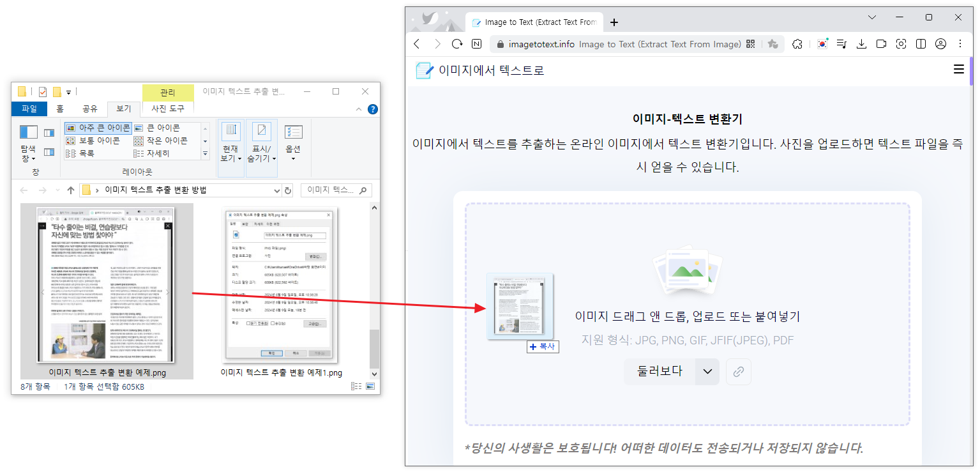Open the hamburger menu on imagetotext site

958,70
